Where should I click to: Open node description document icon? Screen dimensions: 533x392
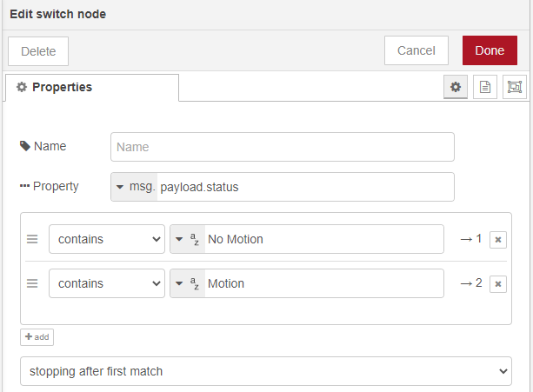click(x=485, y=88)
